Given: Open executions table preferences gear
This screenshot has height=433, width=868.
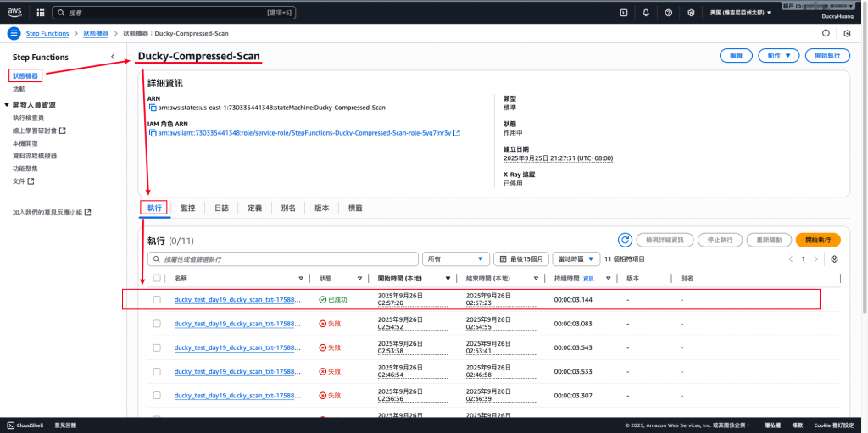Looking at the screenshot, I should pyautogui.click(x=834, y=258).
